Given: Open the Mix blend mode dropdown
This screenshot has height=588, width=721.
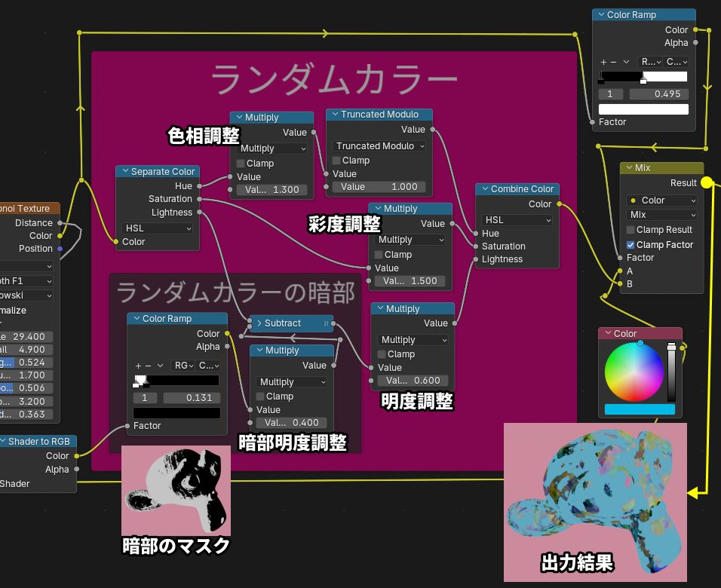Looking at the screenshot, I should pos(662,215).
